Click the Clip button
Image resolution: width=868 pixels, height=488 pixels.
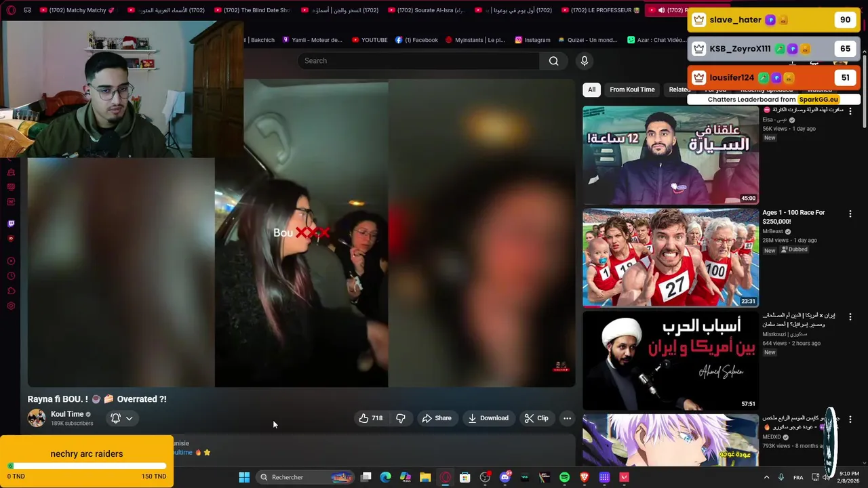pyautogui.click(x=536, y=418)
